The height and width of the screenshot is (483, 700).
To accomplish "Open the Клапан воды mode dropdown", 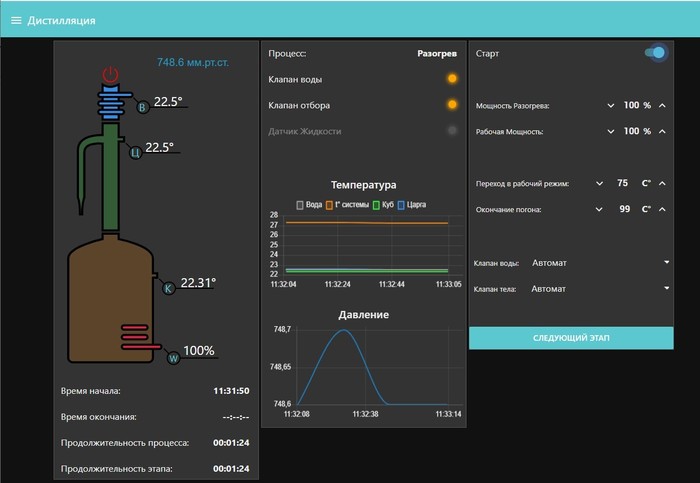I will point(600,263).
